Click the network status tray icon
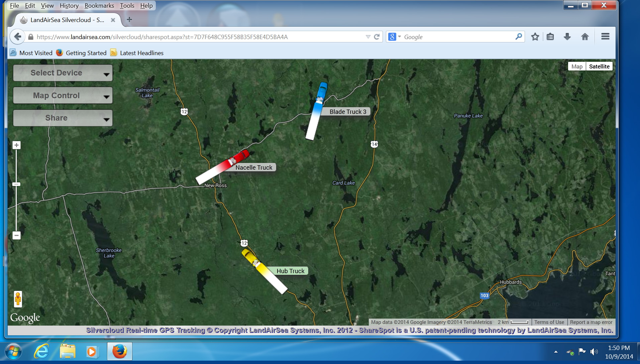Image resolution: width=640 pixels, height=364 pixels. 570,352
